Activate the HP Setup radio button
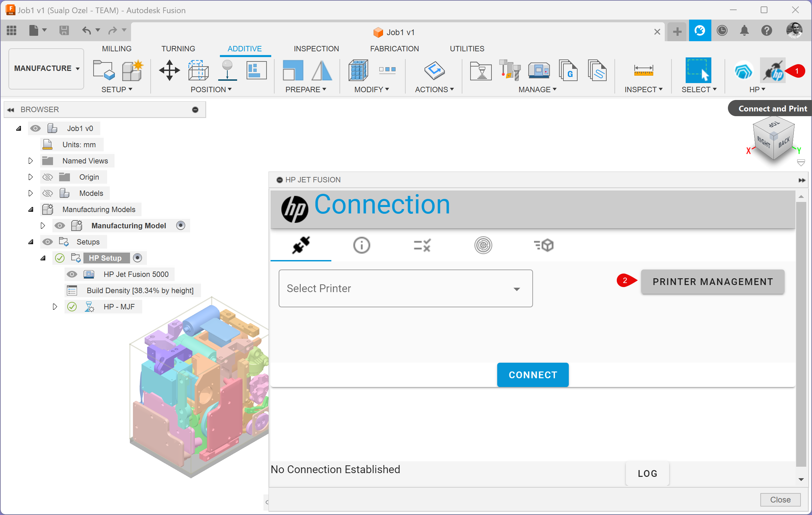The height and width of the screenshot is (515, 812). point(137,258)
